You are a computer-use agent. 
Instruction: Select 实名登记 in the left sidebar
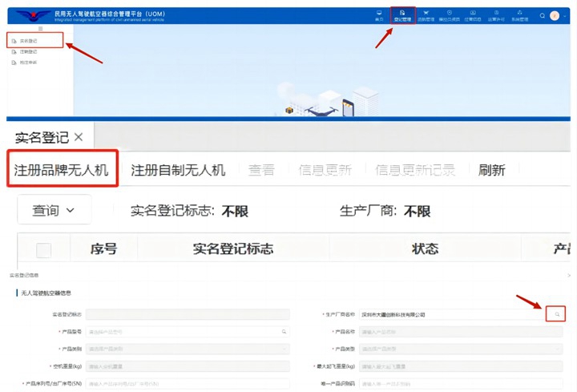point(28,40)
